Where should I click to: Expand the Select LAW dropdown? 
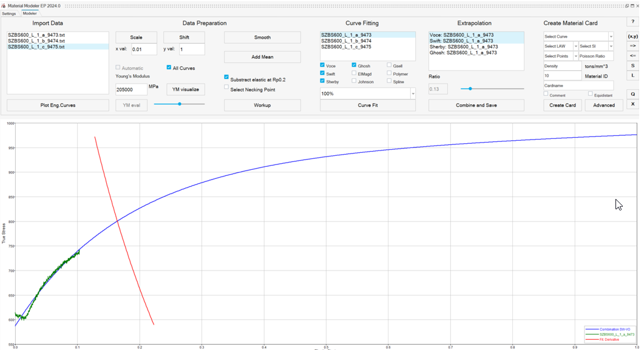tap(561, 46)
